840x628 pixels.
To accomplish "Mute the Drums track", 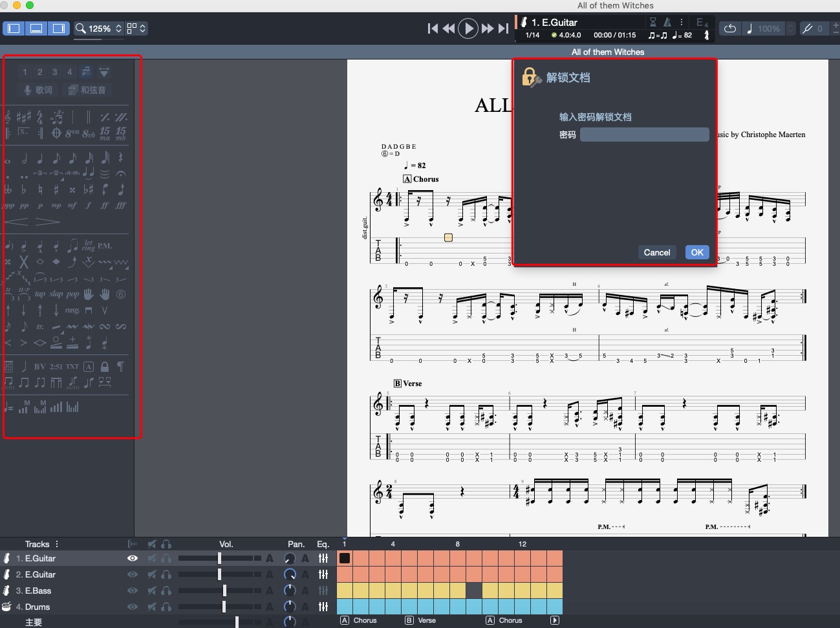I will pos(152,607).
